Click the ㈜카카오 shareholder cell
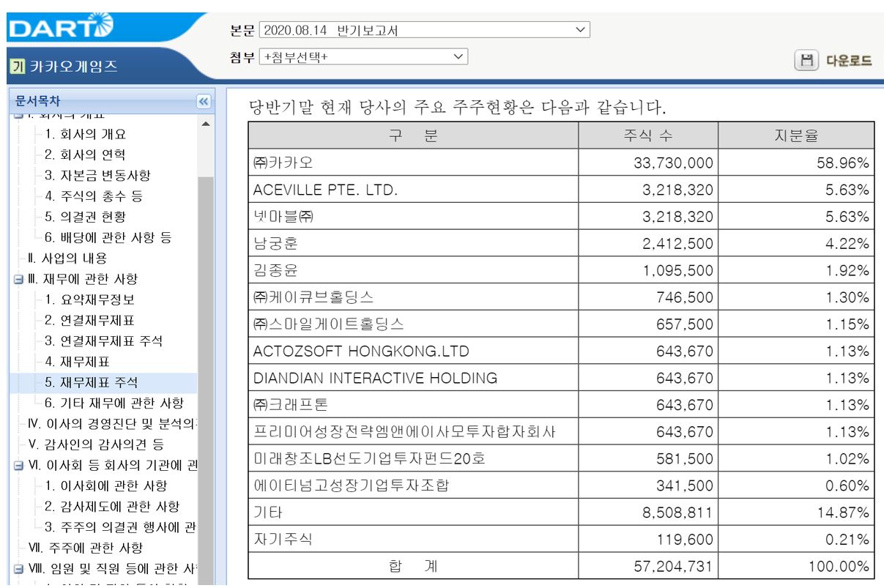The height and width of the screenshot is (588, 884). (413, 163)
